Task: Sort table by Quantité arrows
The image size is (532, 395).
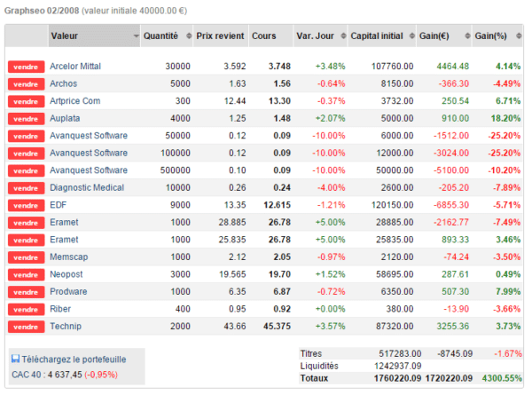Action: 189,36
